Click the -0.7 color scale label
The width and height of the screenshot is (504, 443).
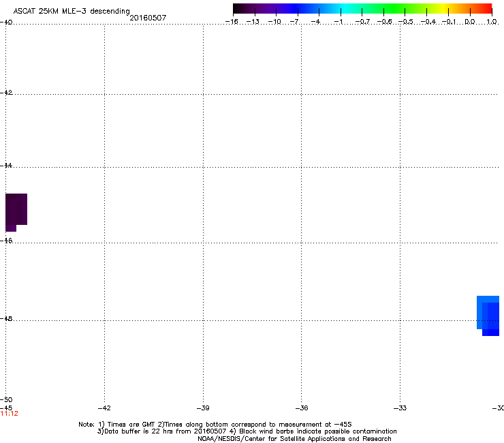(362, 22)
